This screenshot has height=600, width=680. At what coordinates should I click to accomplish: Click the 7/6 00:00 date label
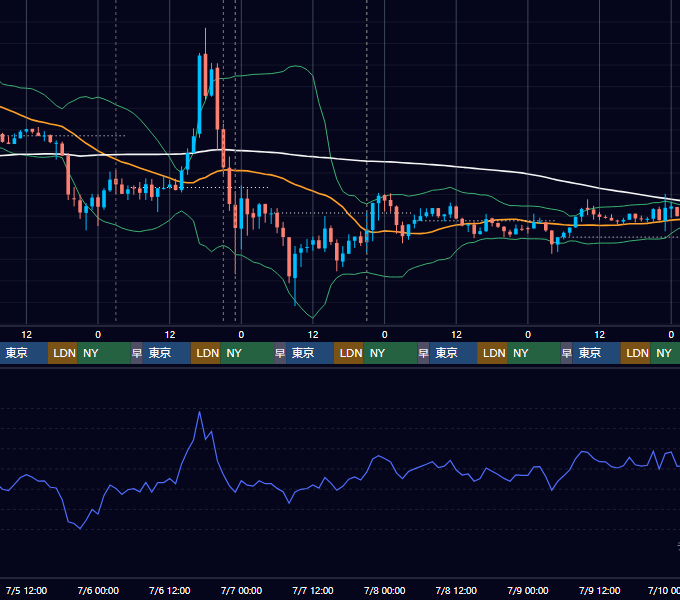coord(98,591)
